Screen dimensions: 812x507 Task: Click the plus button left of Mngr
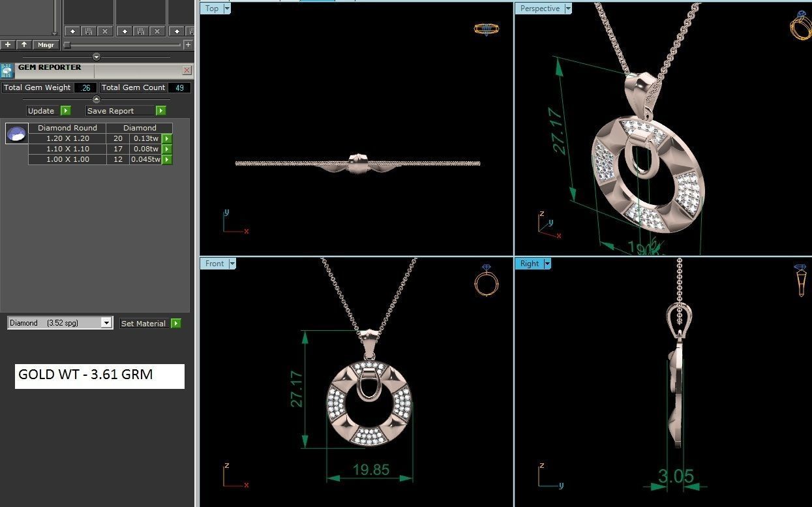click(8, 45)
